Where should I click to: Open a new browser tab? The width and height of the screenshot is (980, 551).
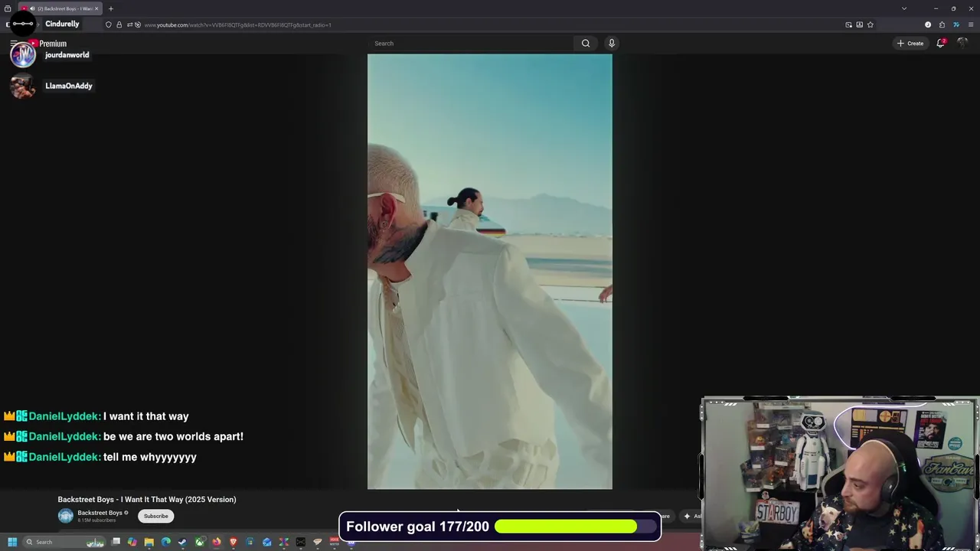(111, 8)
